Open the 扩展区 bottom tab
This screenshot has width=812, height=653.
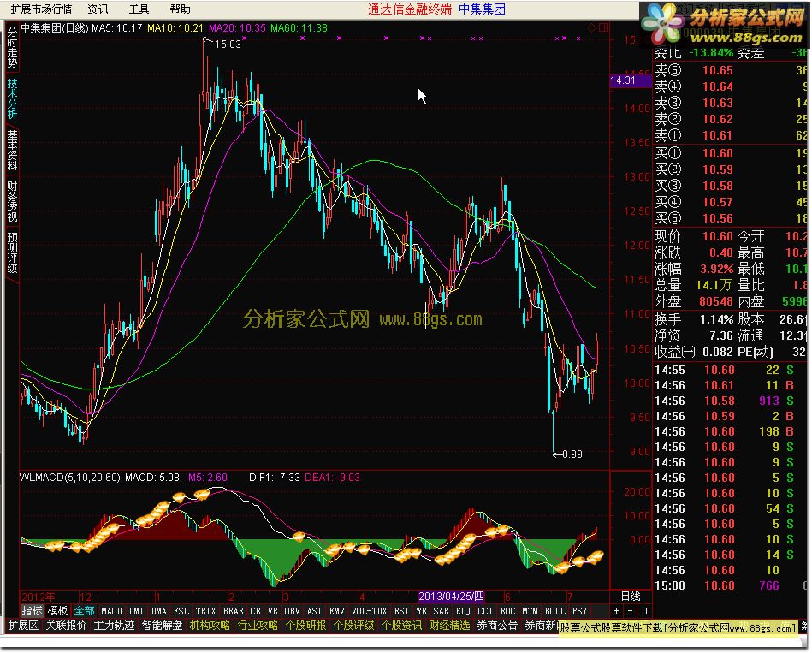click(x=23, y=626)
